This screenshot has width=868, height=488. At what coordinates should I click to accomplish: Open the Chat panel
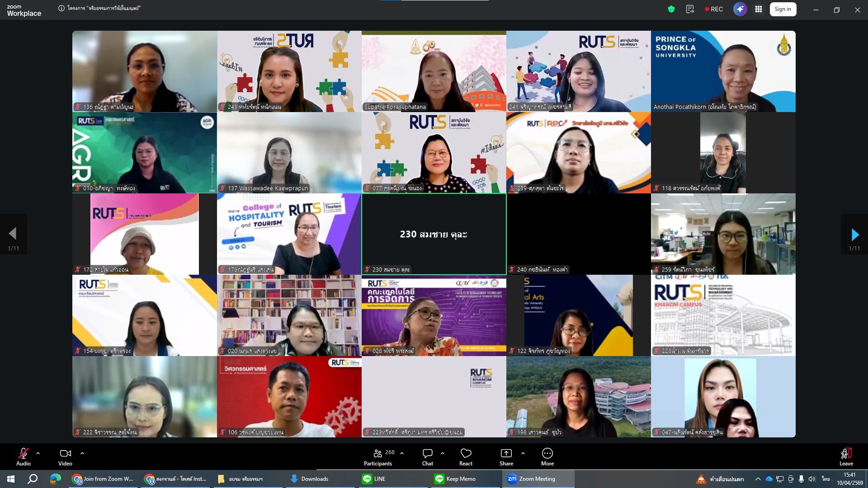point(427,456)
